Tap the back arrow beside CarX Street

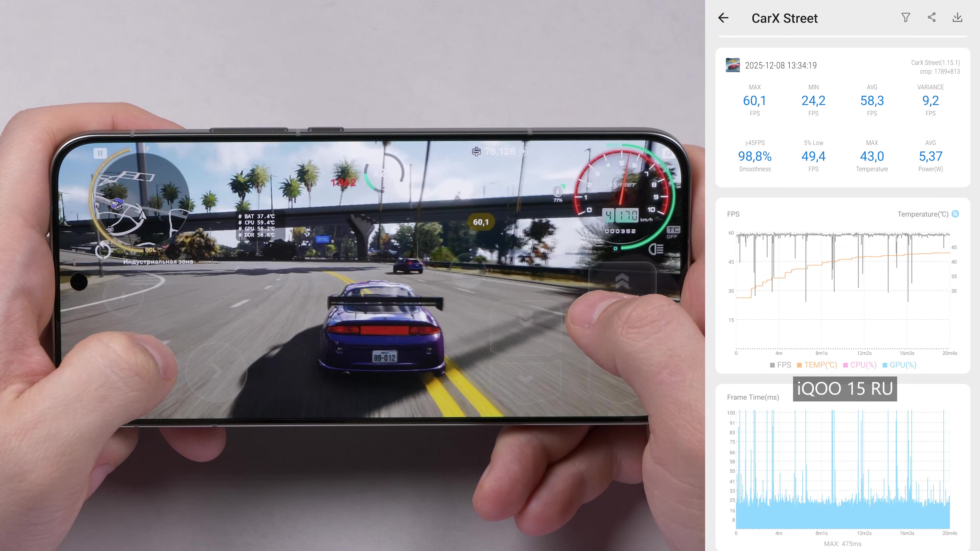click(723, 18)
